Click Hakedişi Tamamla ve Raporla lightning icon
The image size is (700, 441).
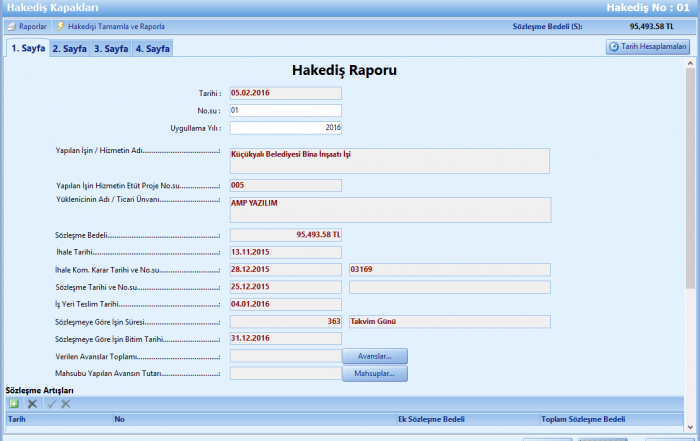click(61, 26)
